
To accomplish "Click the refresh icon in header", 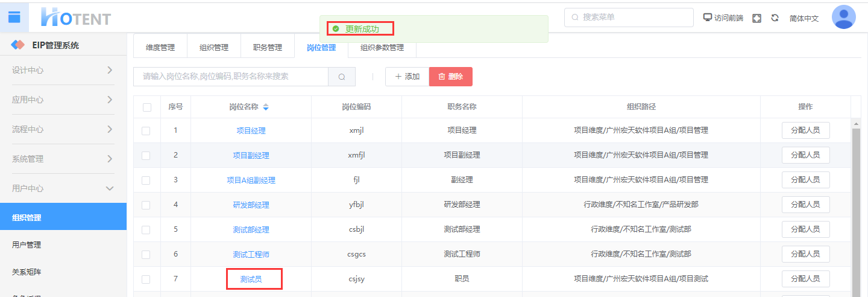I will coord(775,18).
